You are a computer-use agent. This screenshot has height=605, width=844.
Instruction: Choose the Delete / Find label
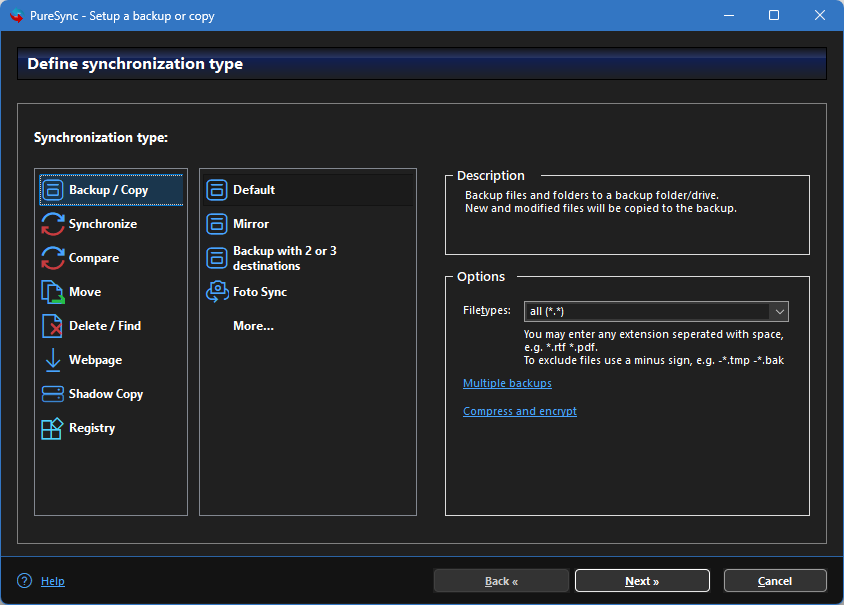(x=105, y=326)
